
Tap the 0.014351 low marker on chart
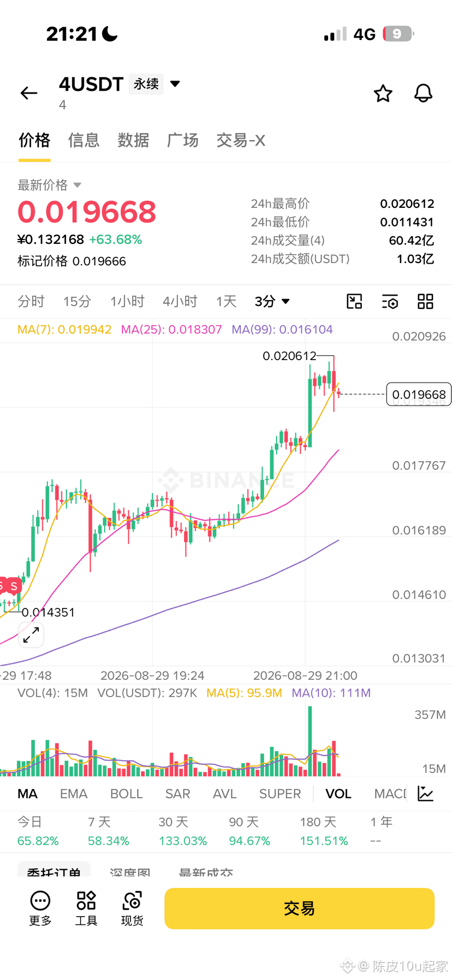(x=48, y=612)
